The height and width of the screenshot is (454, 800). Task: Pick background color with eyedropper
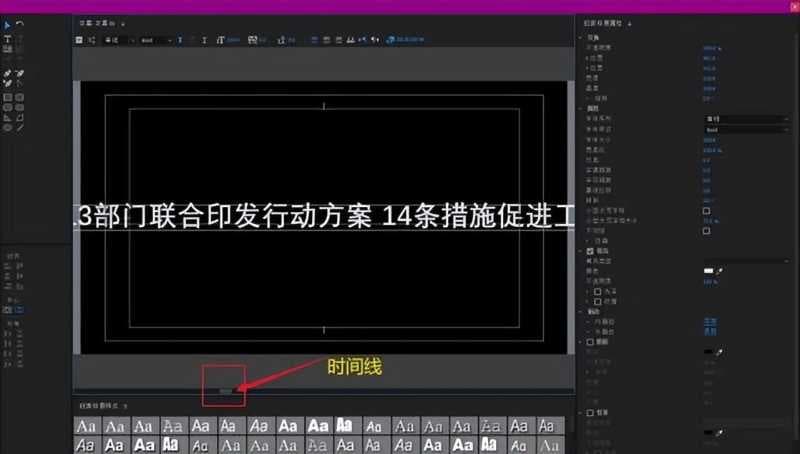(x=719, y=432)
